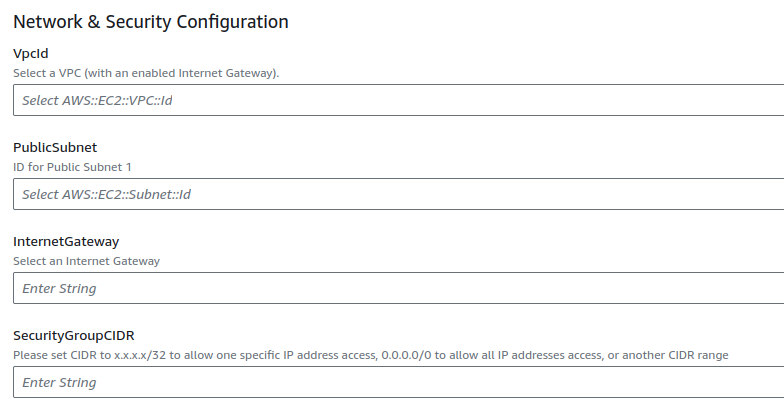This screenshot has width=784, height=415.
Task: Click the 'Select AWS::EC2::Subnet::Id' placeholder
Action: [x=106, y=194]
